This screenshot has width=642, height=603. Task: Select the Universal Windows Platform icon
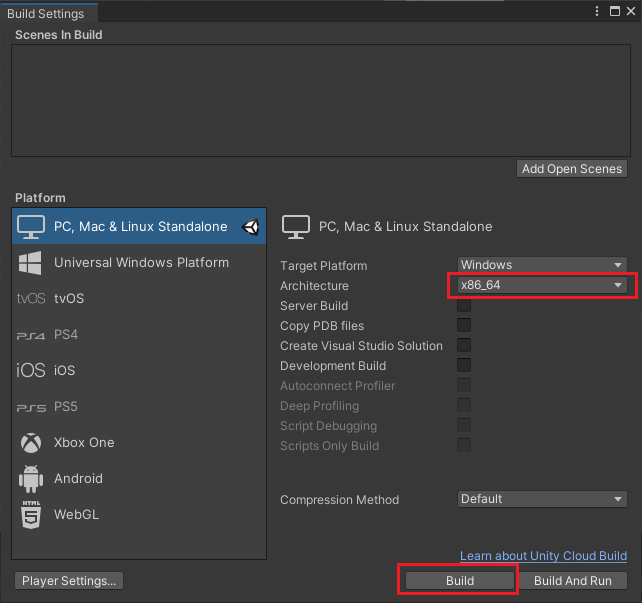31,263
